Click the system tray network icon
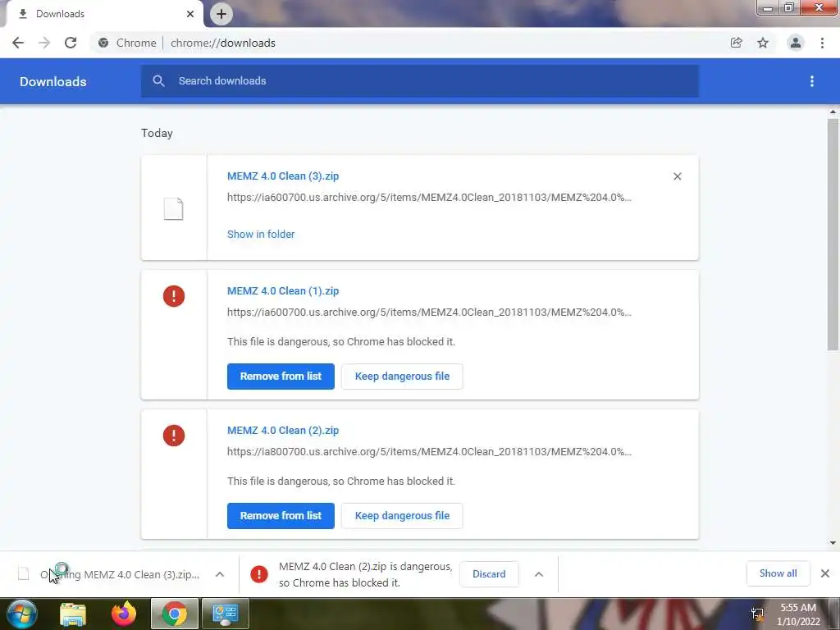This screenshot has width=840, height=630. (757, 614)
